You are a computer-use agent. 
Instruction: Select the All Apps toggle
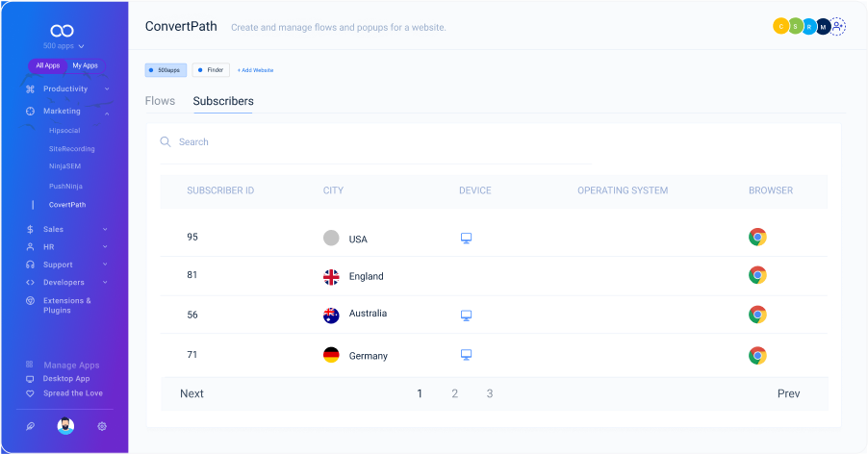coord(48,65)
